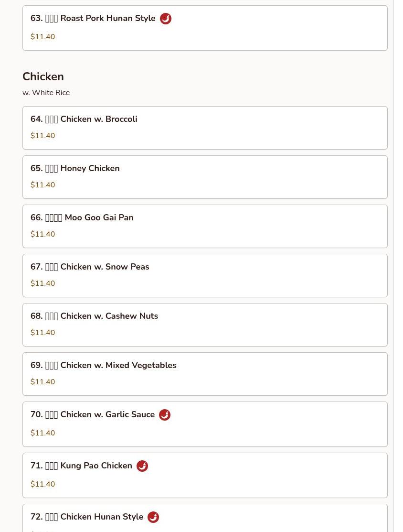Viewport: 403px width, 532px height.
Task: Click the Chicken section heading
Action: pos(43,76)
